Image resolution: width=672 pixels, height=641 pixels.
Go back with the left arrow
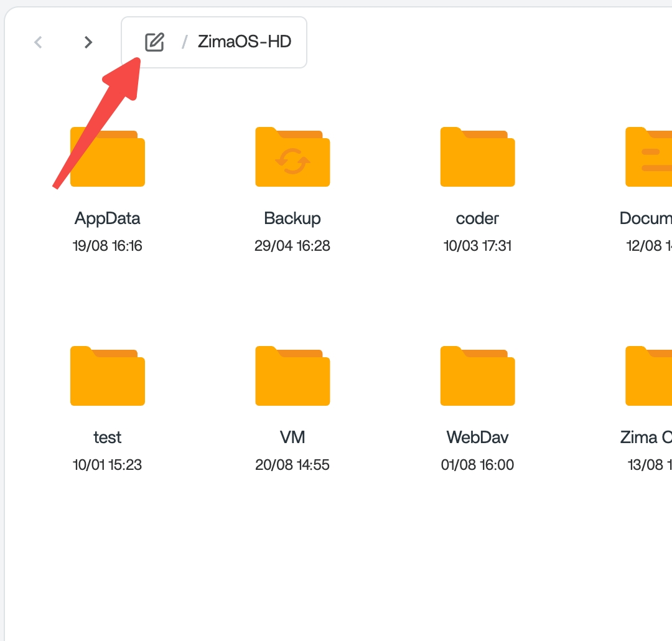coord(39,42)
